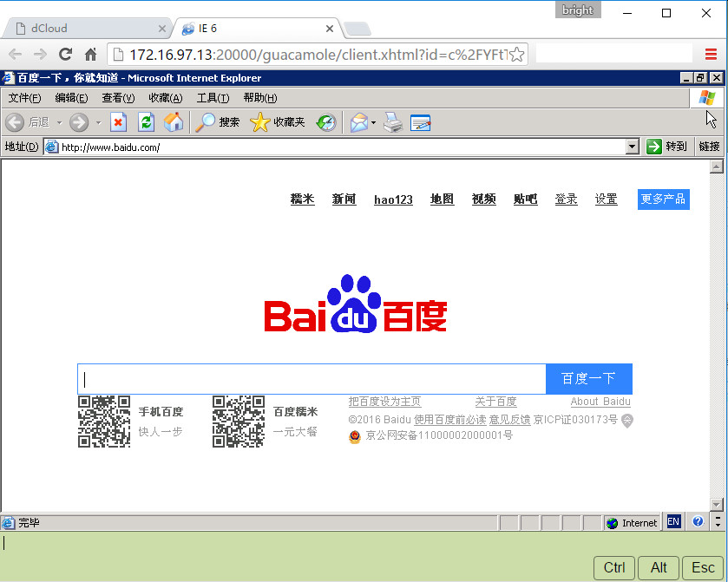Screen dimensions: 728x582
Task: Click the scrollbar up arrow
Action: coord(717,167)
